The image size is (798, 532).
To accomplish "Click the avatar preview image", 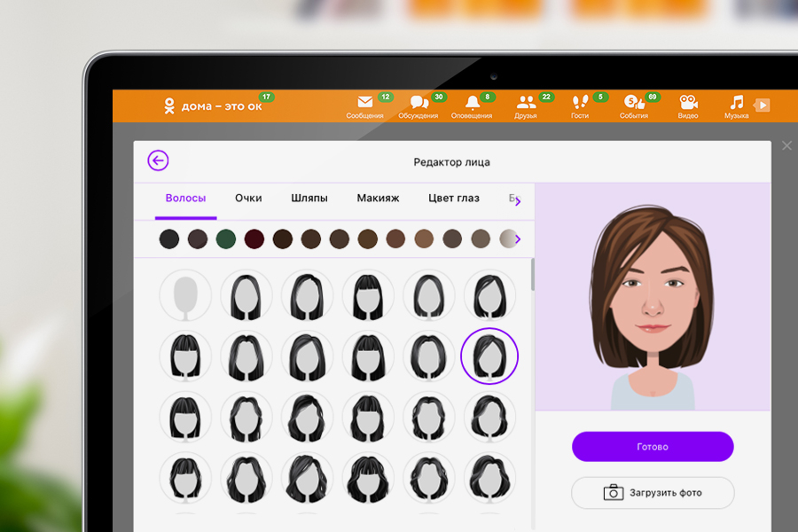I will pos(653,297).
